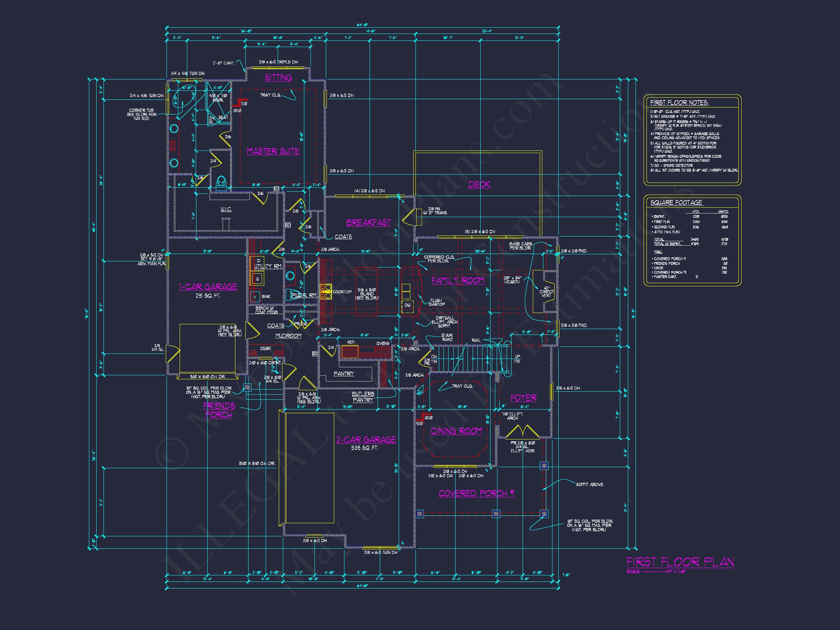Click the 42" DIRECT VENT fireplace label

pos(547,291)
